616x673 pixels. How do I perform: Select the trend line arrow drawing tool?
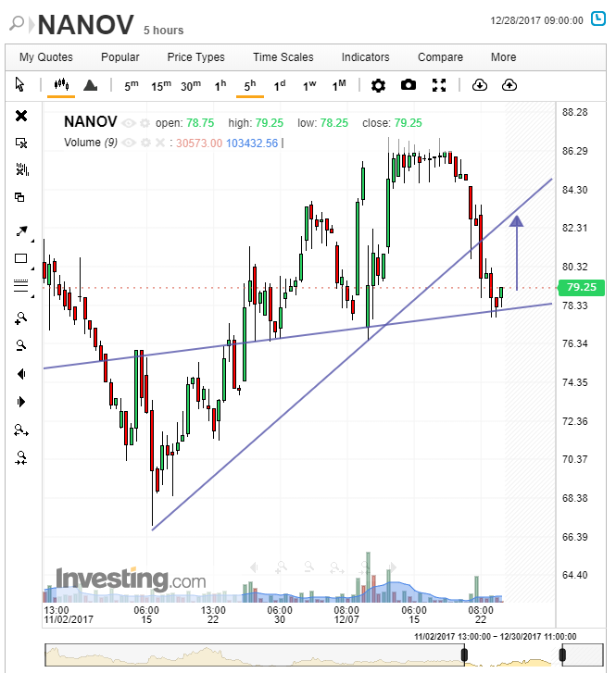(x=21, y=231)
